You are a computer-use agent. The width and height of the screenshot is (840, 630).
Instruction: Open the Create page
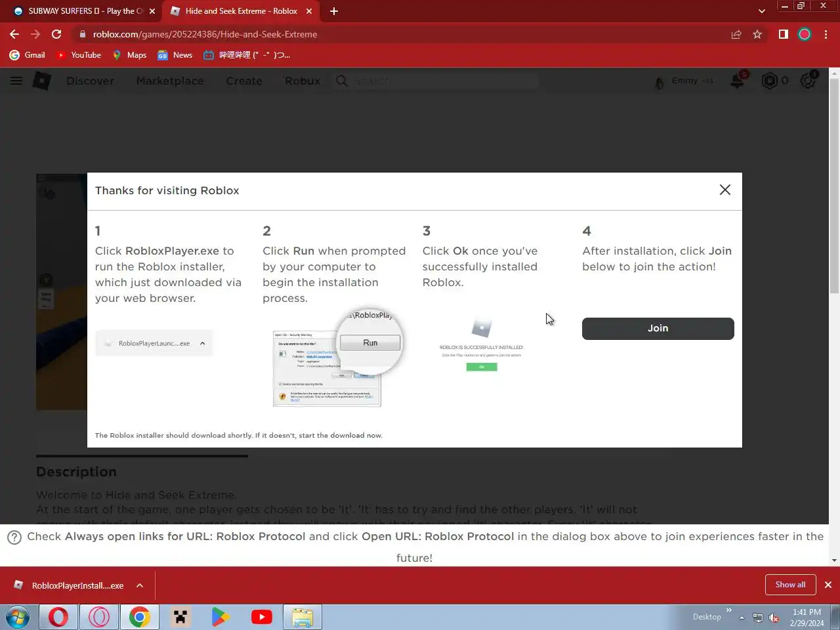(x=244, y=81)
